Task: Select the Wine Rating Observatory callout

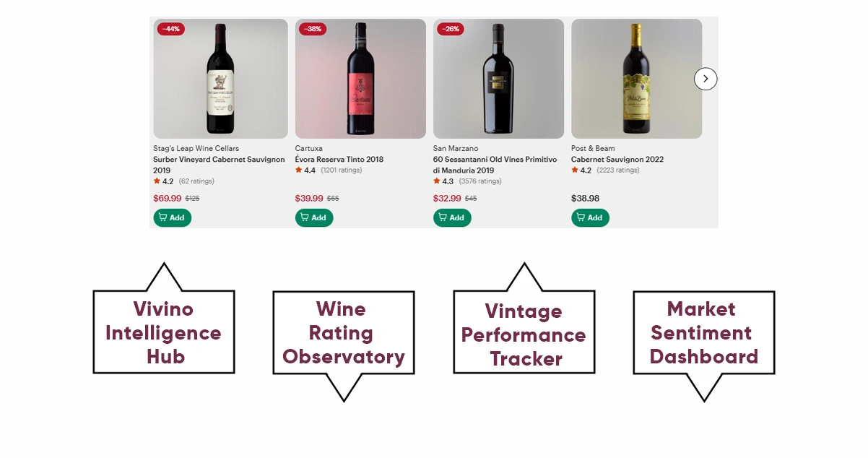Action: pyautogui.click(x=344, y=332)
